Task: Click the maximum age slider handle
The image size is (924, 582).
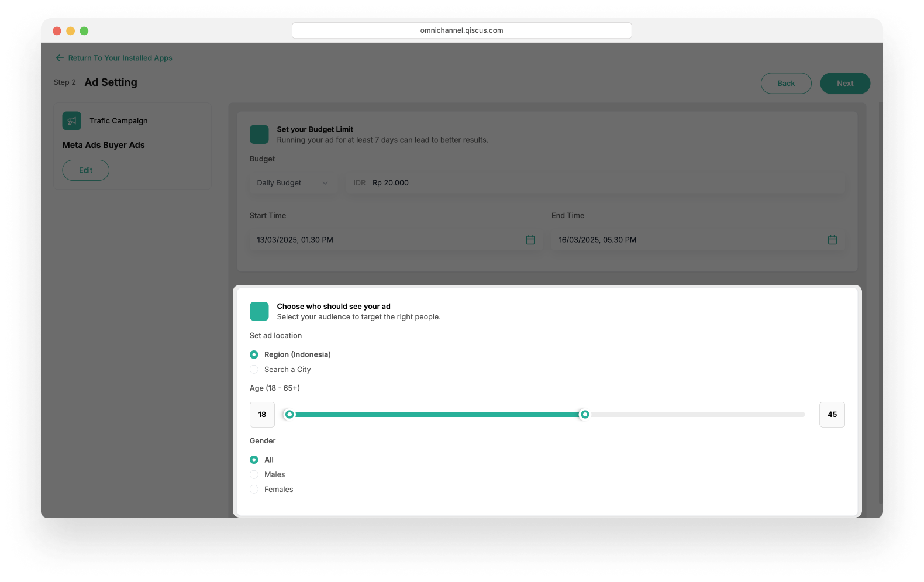Action: pyautogui.click(x=584, y=414)
